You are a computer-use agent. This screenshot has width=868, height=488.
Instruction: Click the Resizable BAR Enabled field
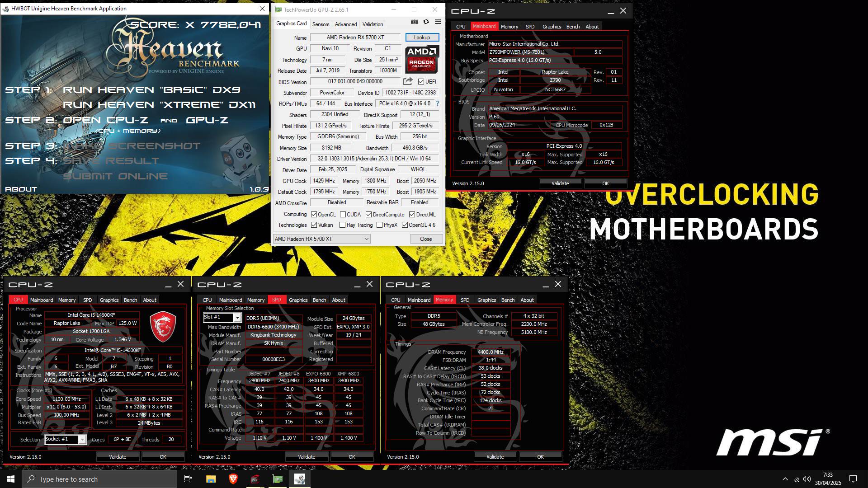point(419,202)
